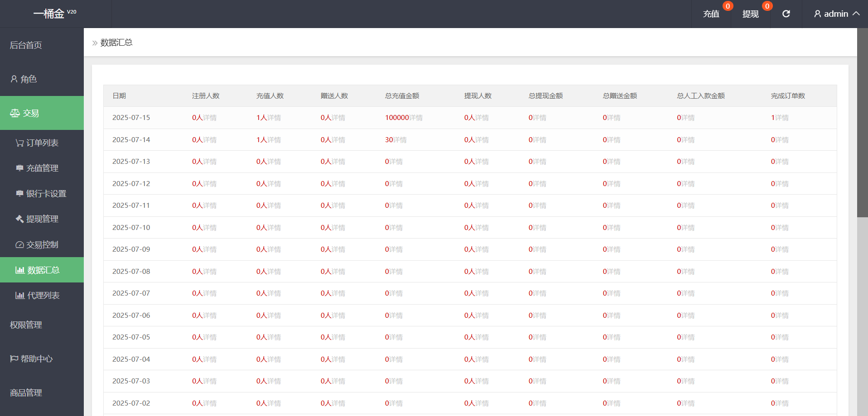
Task: Open 充值管理 in sidebar
Action: (x=42, y=168)
